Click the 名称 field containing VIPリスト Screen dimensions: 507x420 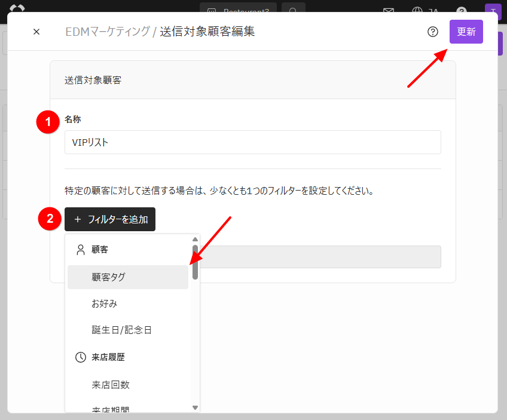(x=252, y=142)
